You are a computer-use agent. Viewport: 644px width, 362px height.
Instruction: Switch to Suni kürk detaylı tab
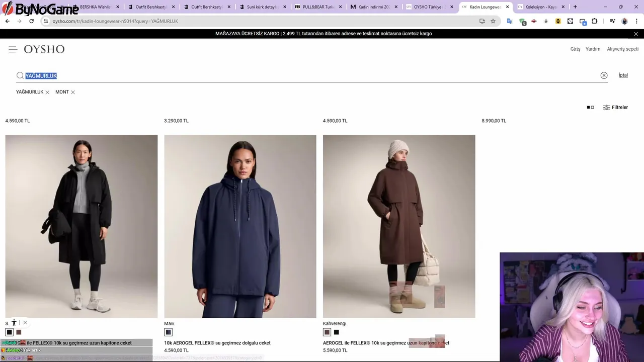262,7
